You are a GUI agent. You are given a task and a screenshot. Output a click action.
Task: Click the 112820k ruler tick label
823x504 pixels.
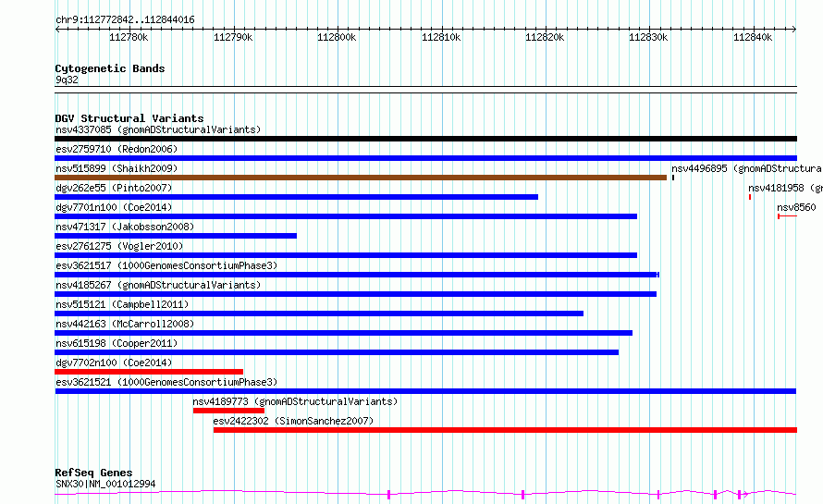545,37
